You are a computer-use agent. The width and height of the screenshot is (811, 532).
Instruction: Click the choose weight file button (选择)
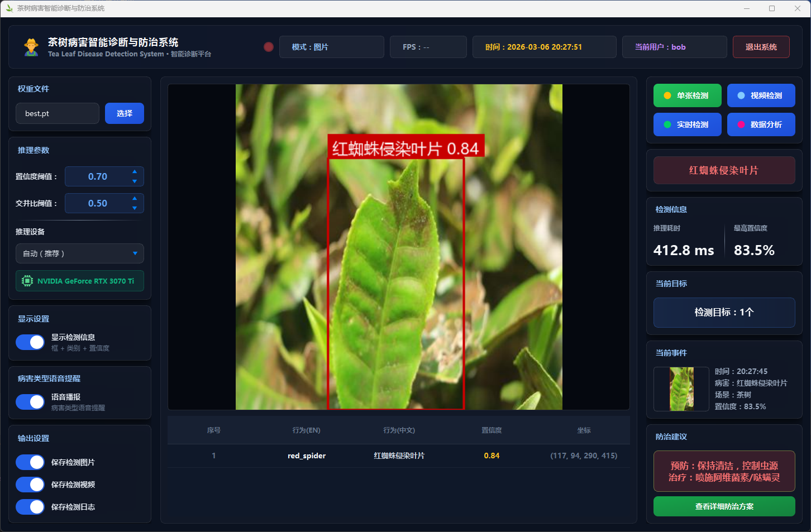125,113
